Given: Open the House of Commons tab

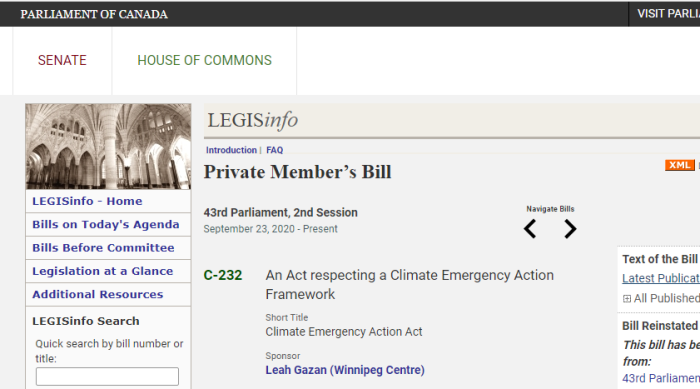Looking at the screenshot, I should click(204, 60).
